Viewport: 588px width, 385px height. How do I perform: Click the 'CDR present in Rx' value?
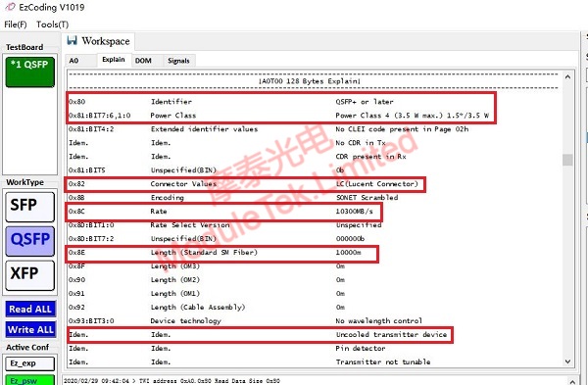[370, 157]
